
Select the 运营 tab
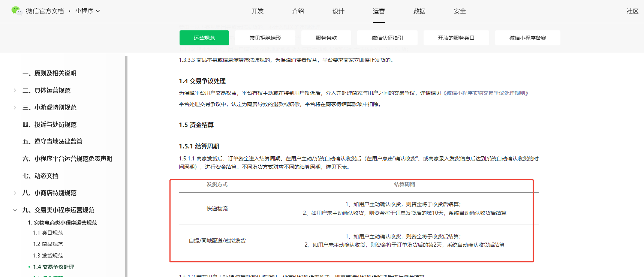[x=379, y=11]
